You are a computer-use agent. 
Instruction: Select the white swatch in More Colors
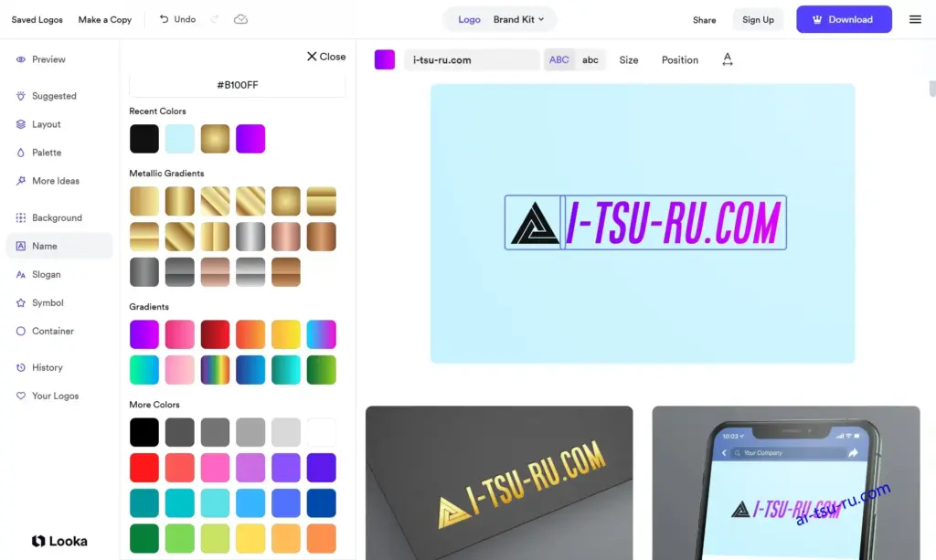321,432
